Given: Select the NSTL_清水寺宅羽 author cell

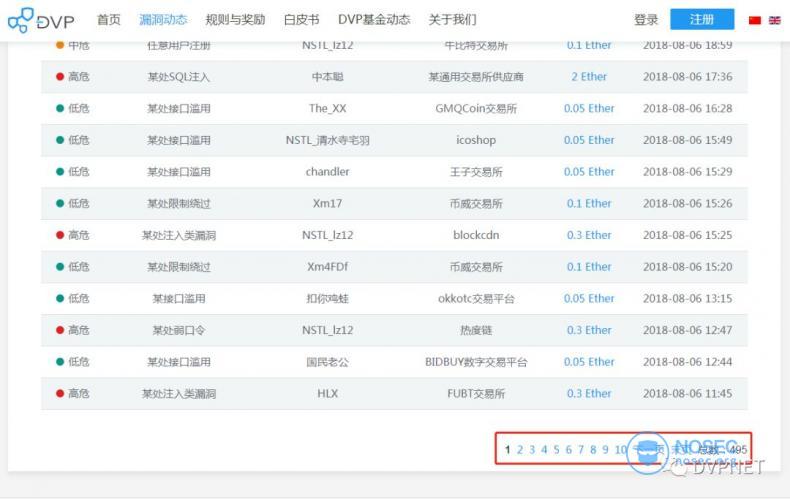Looking at the screenshot, I should [327, 140].
